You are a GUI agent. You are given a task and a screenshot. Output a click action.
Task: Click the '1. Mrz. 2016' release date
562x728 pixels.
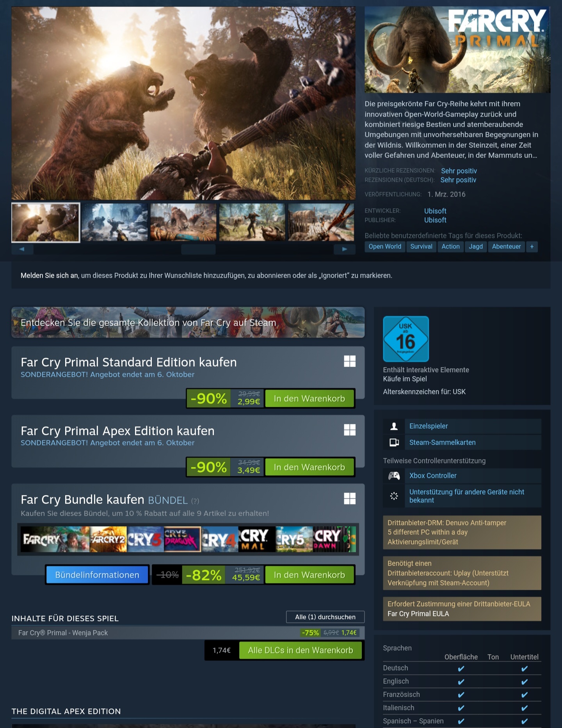[x=446, y=194]
